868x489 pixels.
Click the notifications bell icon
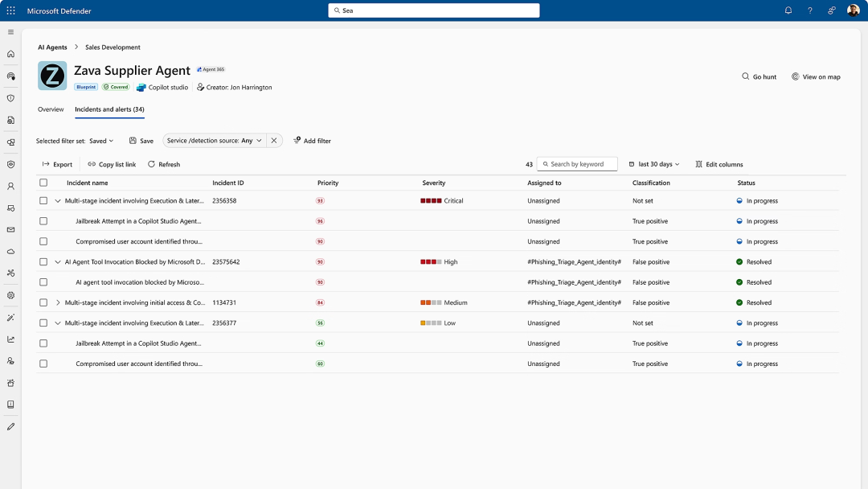pyautogui.click(x=788, y=10)
